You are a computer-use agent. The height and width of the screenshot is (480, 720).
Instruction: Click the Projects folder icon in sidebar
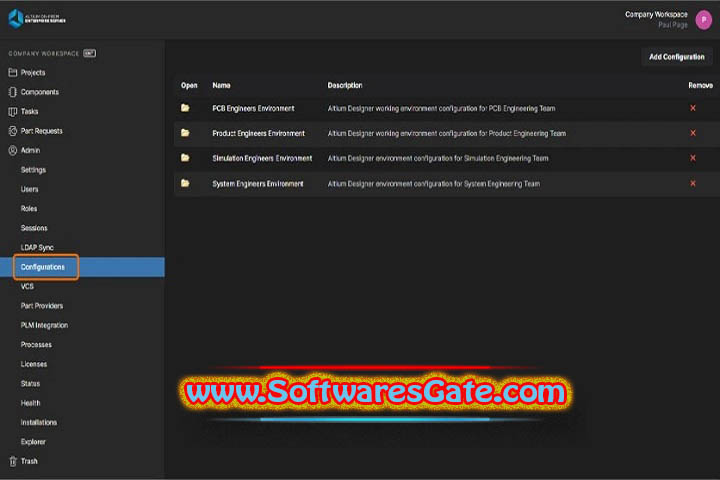[13, 73]
